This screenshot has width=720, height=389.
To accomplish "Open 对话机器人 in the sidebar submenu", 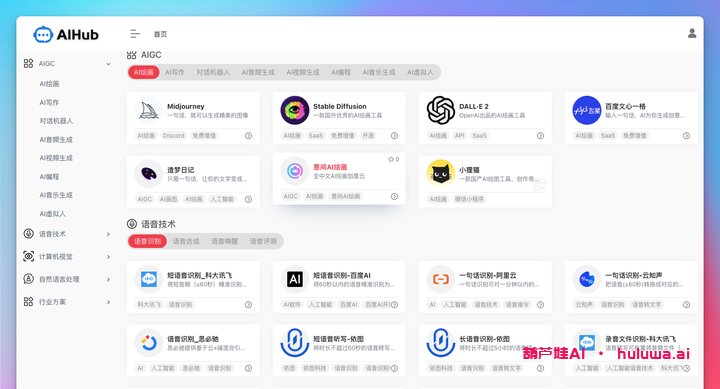I will [x=56, y=121].
